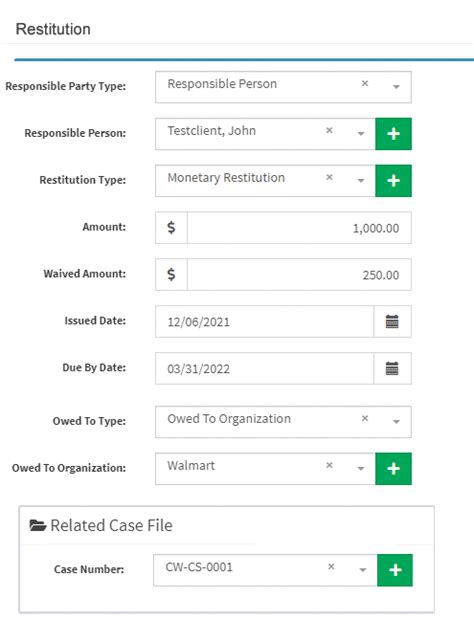Clear the Monetary Restitution selection
Viewport: 474px width, 642px height.
(x=329, y=177)
